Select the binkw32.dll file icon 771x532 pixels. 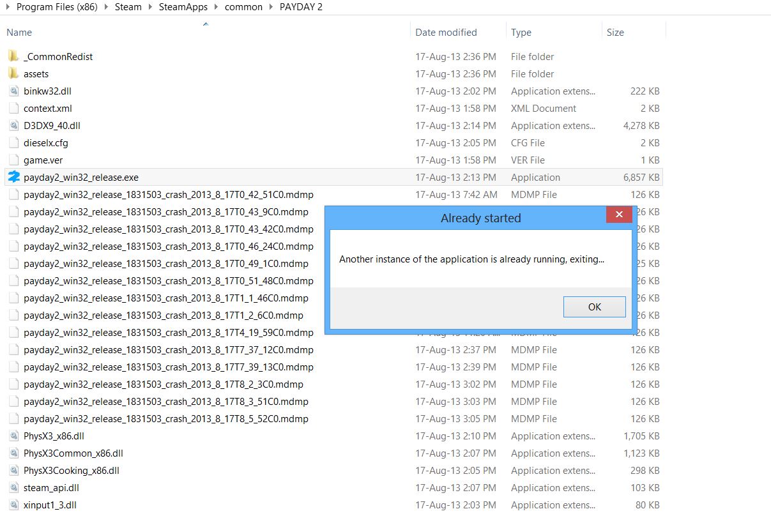[13, 91]
